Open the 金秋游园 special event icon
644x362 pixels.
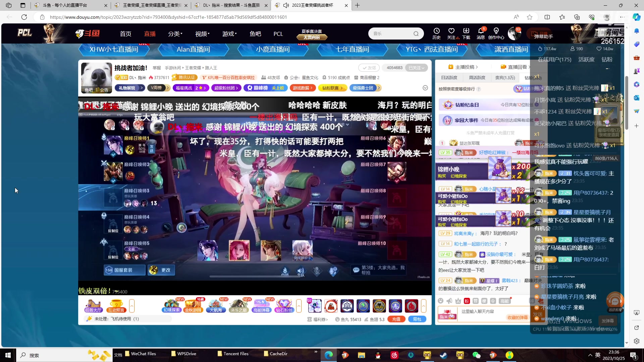pyautogui.click(x=194, y=306)
